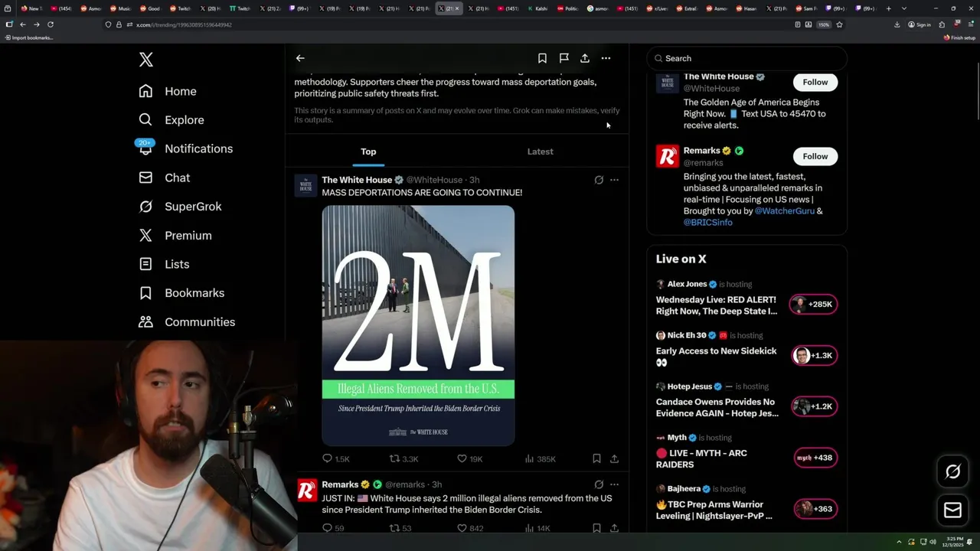Open Remarks profile avatar on post
Viewport: 980px width, 551px height.
click(x=306, y=490)
